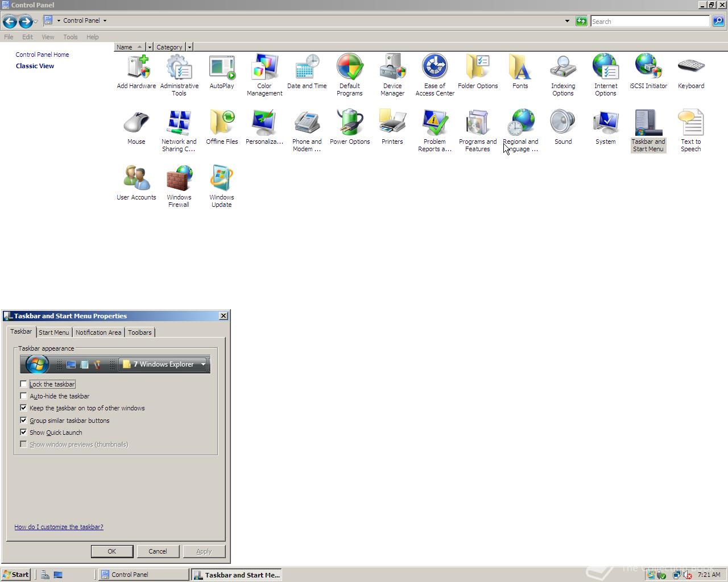This screenshot has height=582, width=728.
Task: Open the AutoPlay settings icon
Action: point(222,72)
